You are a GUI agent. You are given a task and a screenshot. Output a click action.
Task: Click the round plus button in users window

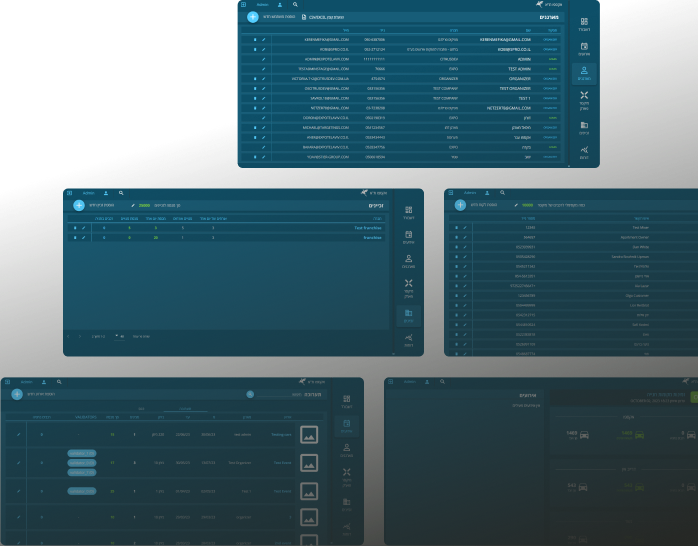pos(253,17)
